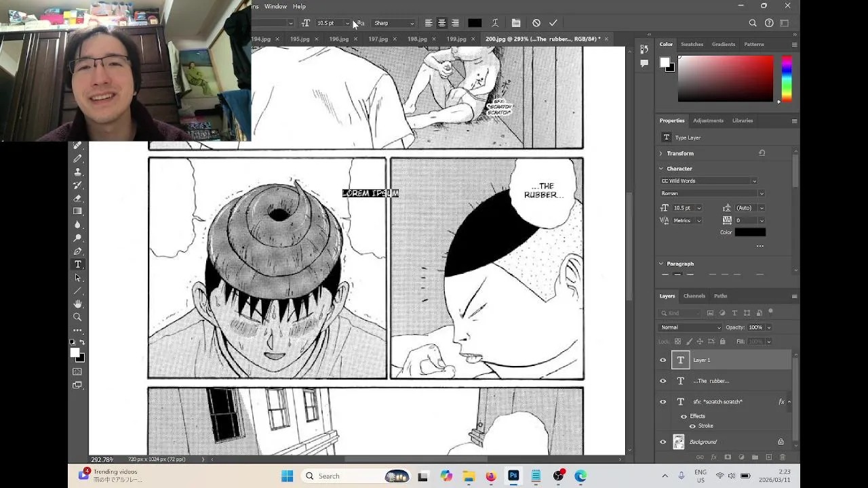Viewport: 868px width, 488px height.
Task: Collapse effects list on sfx layer
Action: (x=789, y=402)
